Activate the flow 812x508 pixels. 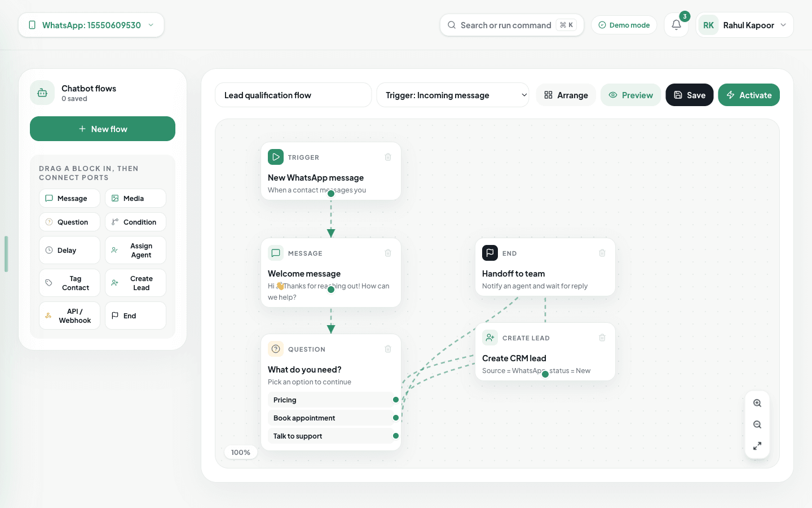[749, 95]
